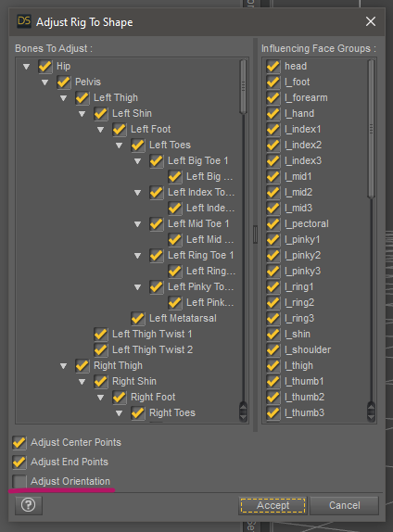Uncheck Adjust Center Points
This screenshot has height=532, width=393.
point(19,442)
